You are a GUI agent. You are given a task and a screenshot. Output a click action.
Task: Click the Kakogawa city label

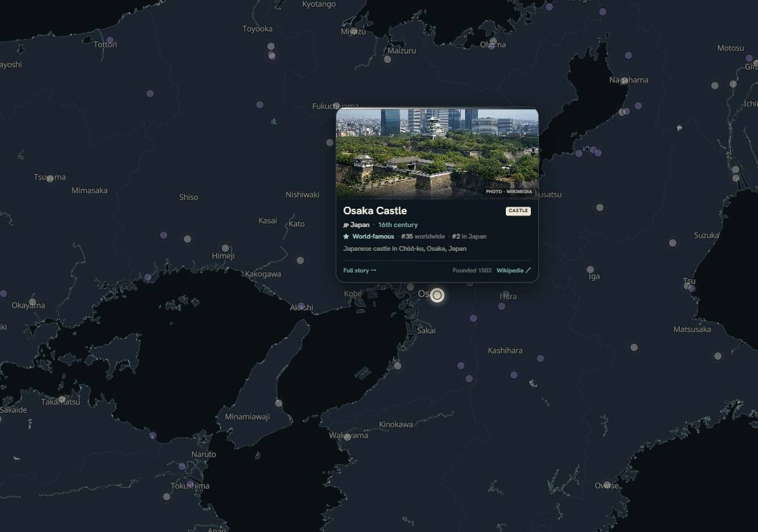(262, 274)
